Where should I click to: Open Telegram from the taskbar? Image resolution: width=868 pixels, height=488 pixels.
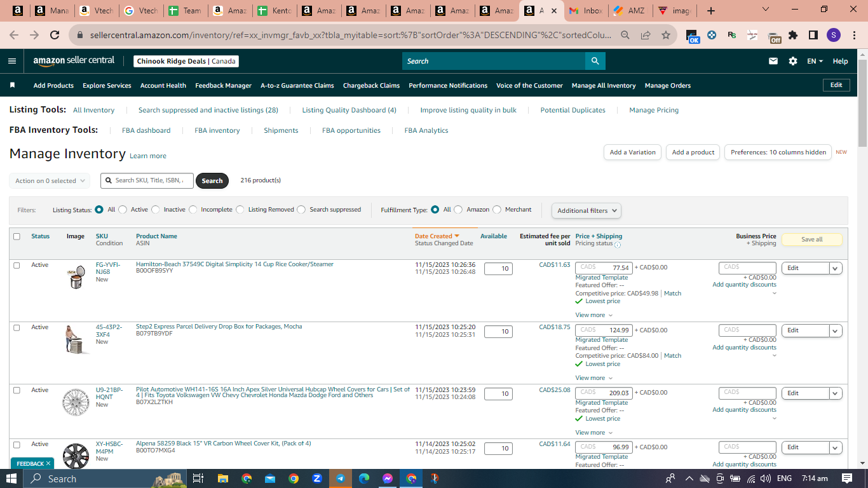click(341, 478)
